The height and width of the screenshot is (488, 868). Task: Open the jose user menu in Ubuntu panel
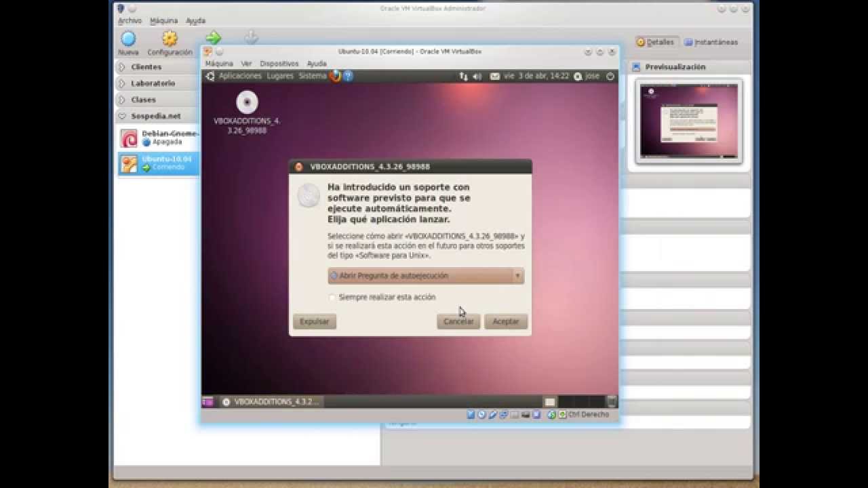click(x=587, y=77)
